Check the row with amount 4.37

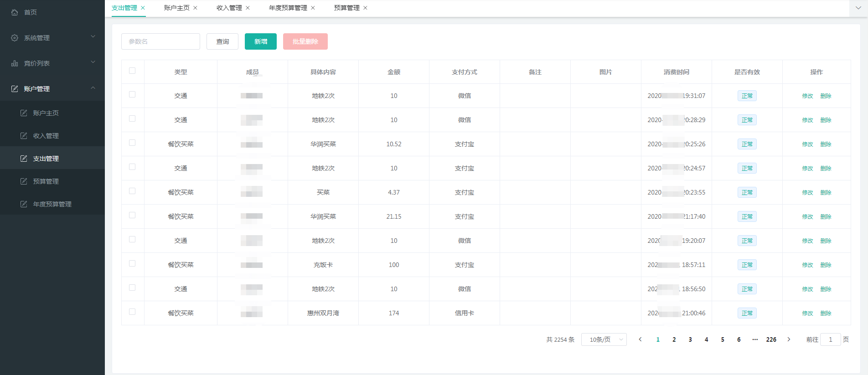pyautogui.click(x=132, y=191)
